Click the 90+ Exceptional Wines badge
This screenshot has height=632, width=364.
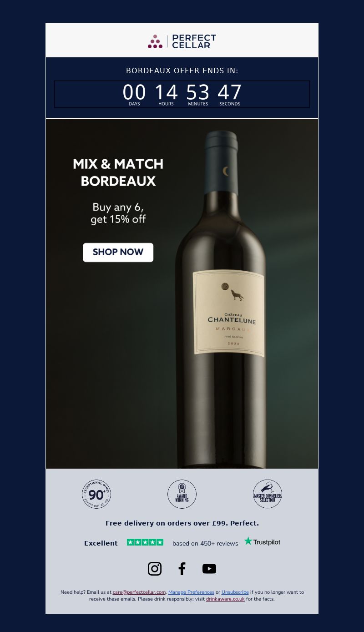click(96, 494)
